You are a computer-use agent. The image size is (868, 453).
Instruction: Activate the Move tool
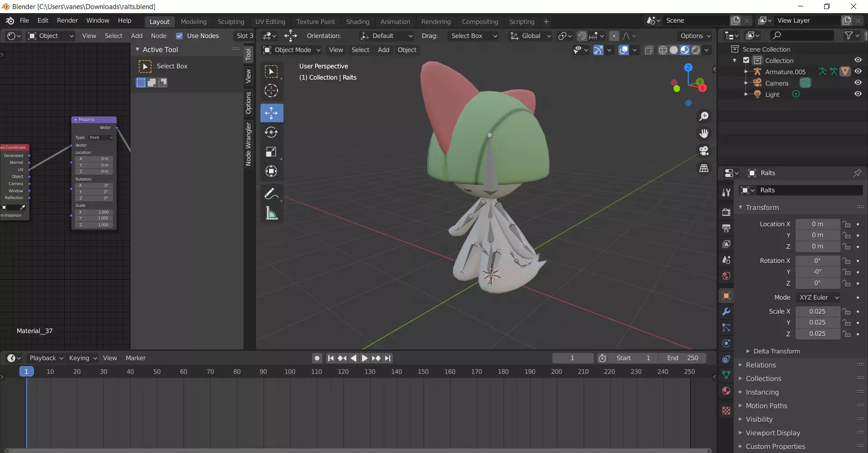pyautogui.click(x=271, y=113)
